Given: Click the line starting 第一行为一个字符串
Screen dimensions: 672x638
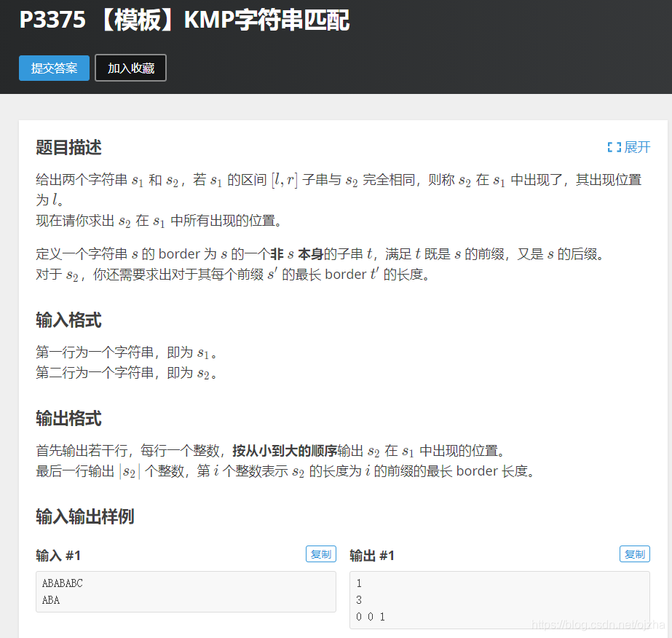Looking at the screenshot, I should point(127,353).
